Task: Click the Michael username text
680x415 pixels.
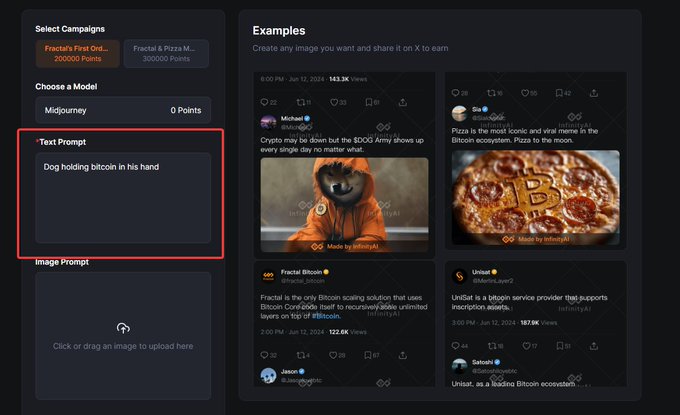Action: [x=291, y=118]
